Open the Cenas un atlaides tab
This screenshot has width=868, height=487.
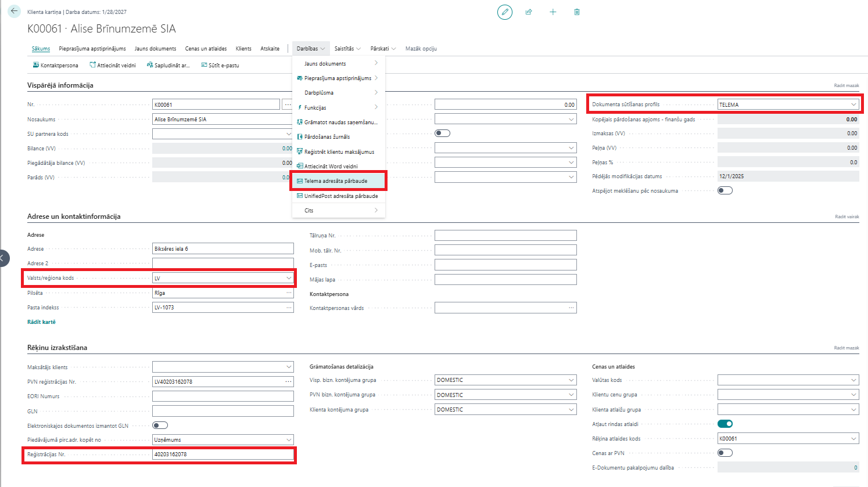(x=206, y=49)
